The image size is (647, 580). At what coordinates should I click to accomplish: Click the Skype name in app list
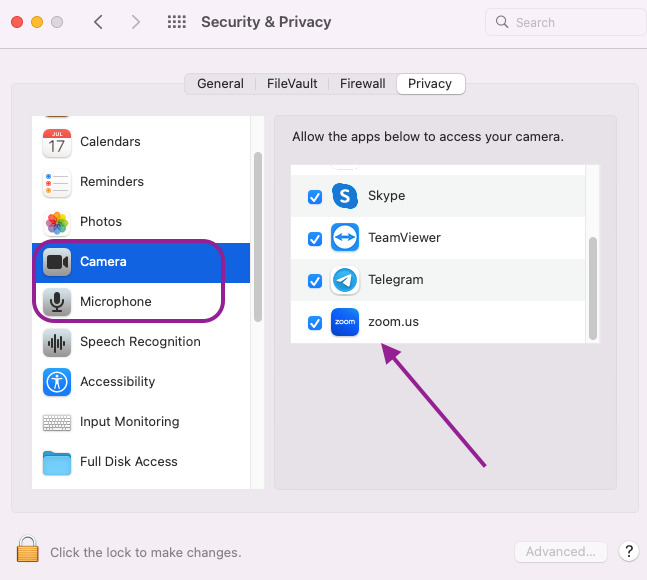point(387,196)
